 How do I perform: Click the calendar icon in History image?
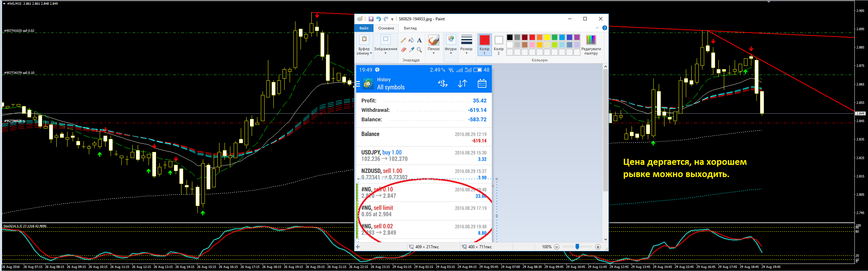tap(482, 83)
